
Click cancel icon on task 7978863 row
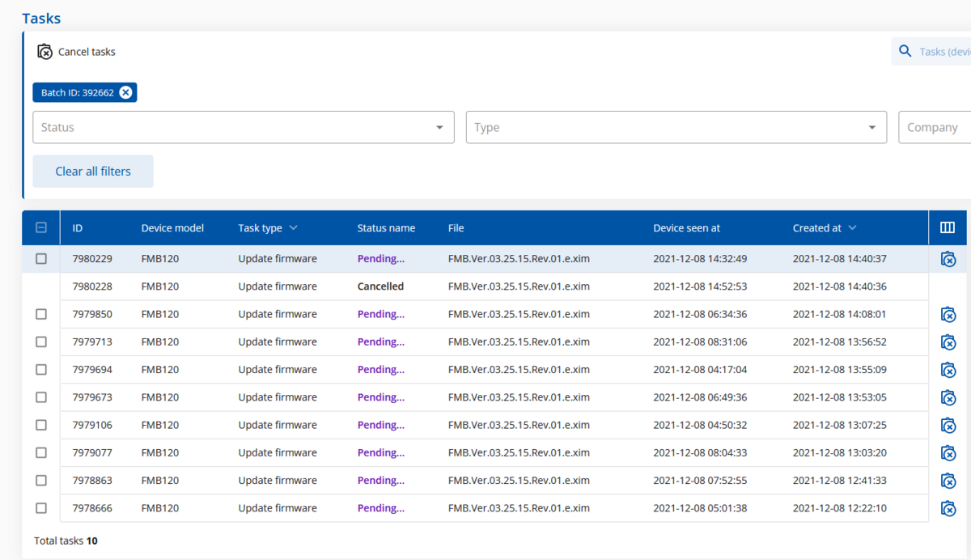point(948,481)
